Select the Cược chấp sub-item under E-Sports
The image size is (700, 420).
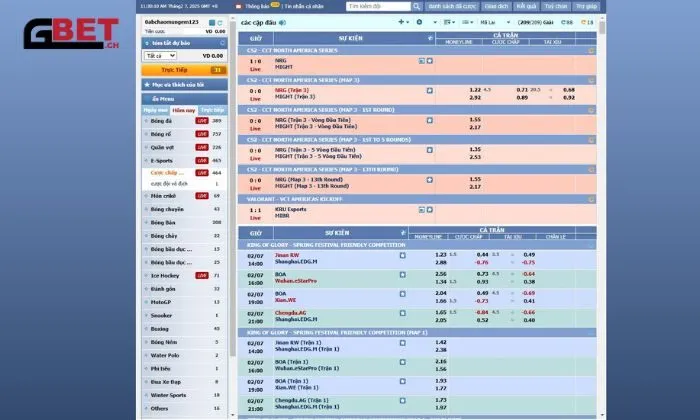167,173
